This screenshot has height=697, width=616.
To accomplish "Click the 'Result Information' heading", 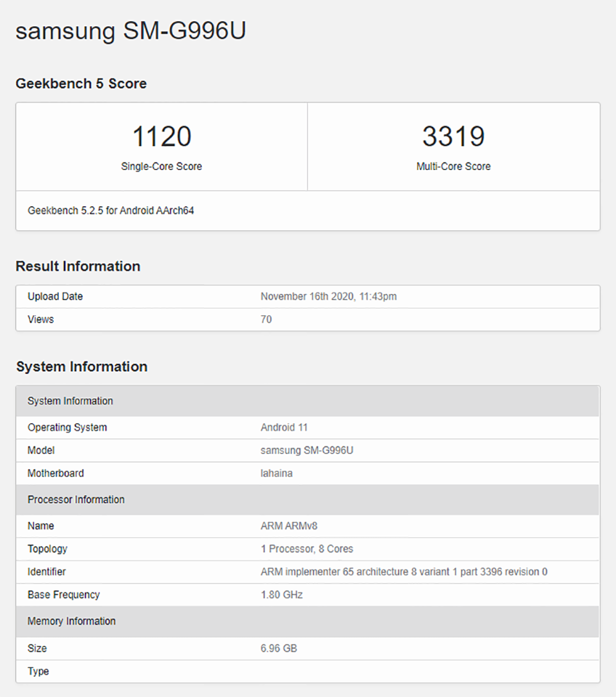I will click(78, 266).
